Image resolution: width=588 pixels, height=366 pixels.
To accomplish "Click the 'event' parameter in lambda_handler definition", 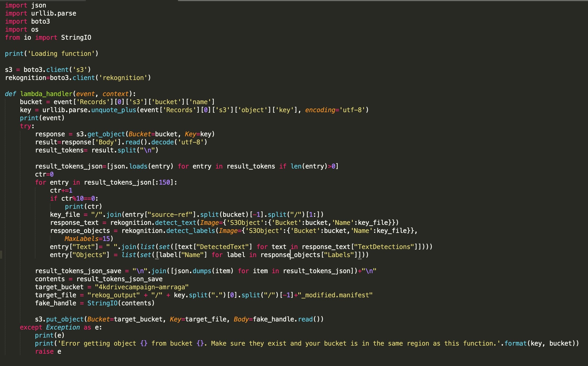I will pyautogui.click(x=85, y=94).
